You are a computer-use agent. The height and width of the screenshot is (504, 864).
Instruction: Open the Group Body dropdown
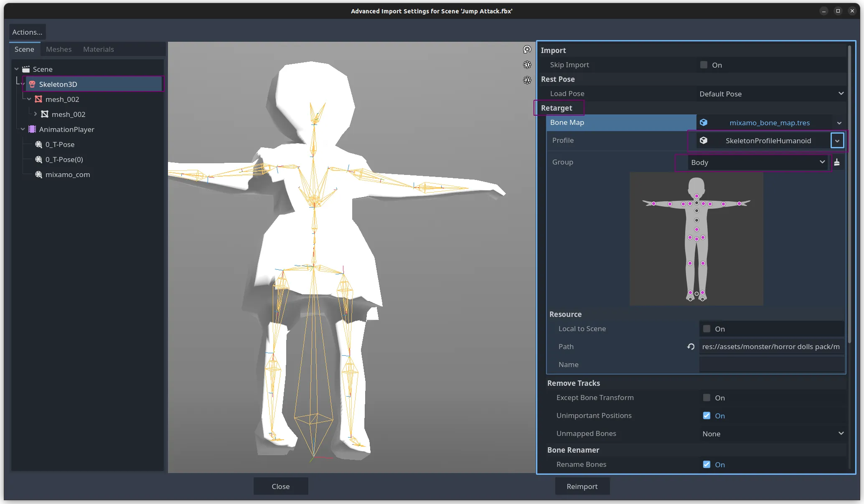757,162
